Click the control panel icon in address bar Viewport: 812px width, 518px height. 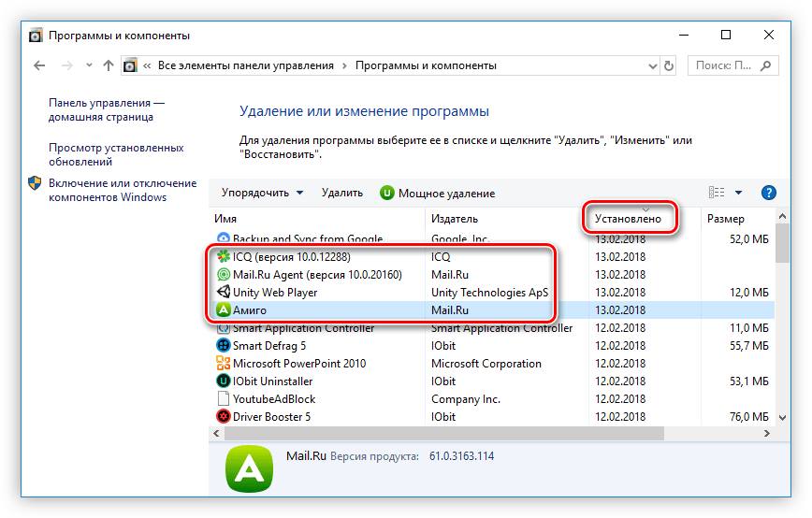click(x=131, y=65)
